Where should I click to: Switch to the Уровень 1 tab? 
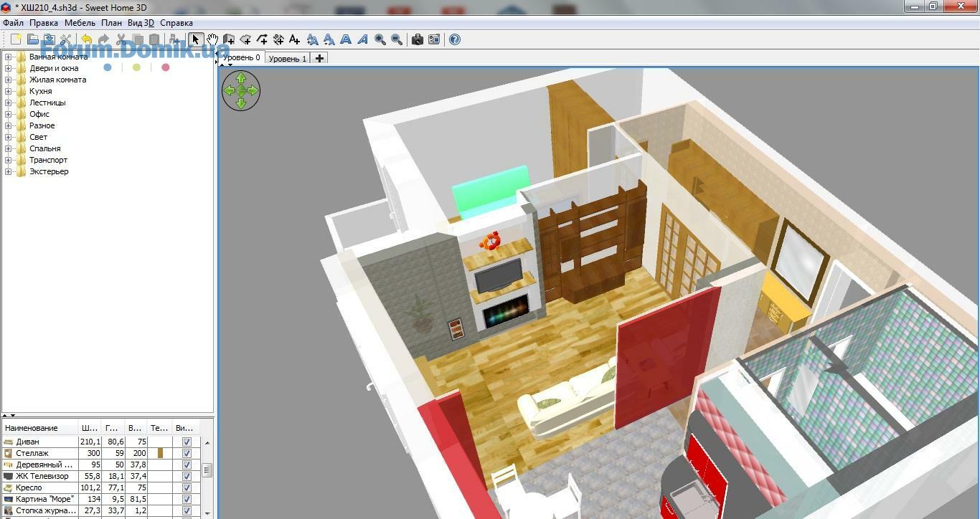click(x=287, y=59)
